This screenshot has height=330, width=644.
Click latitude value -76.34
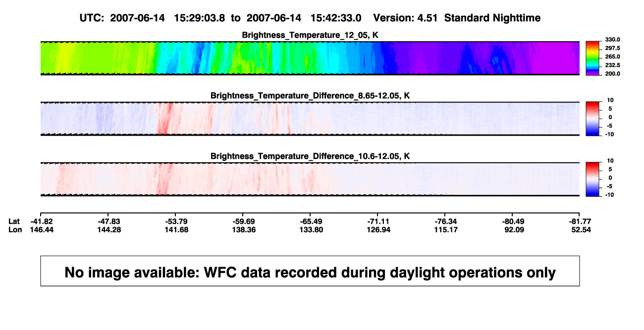(445, 221)
